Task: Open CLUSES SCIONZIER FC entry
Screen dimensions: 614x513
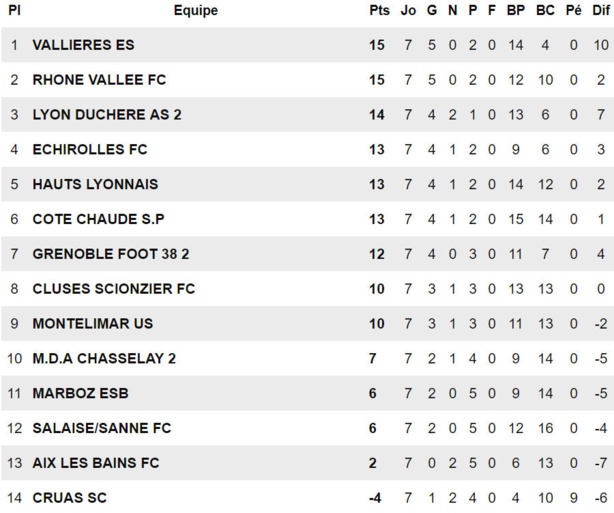Action: pos(113,289)
